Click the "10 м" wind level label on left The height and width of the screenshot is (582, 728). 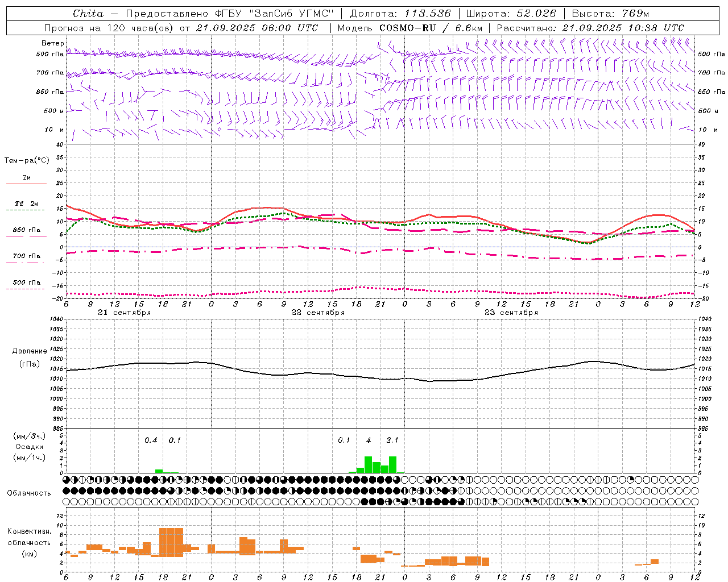coord(54,130)
